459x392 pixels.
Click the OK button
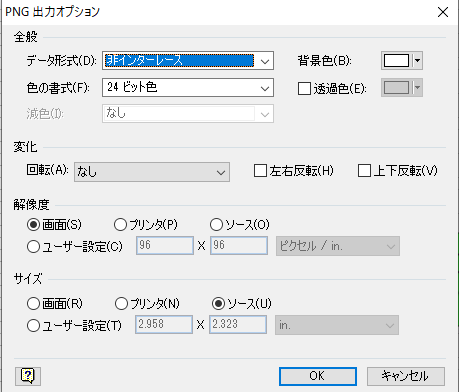(x=318, y=376)
